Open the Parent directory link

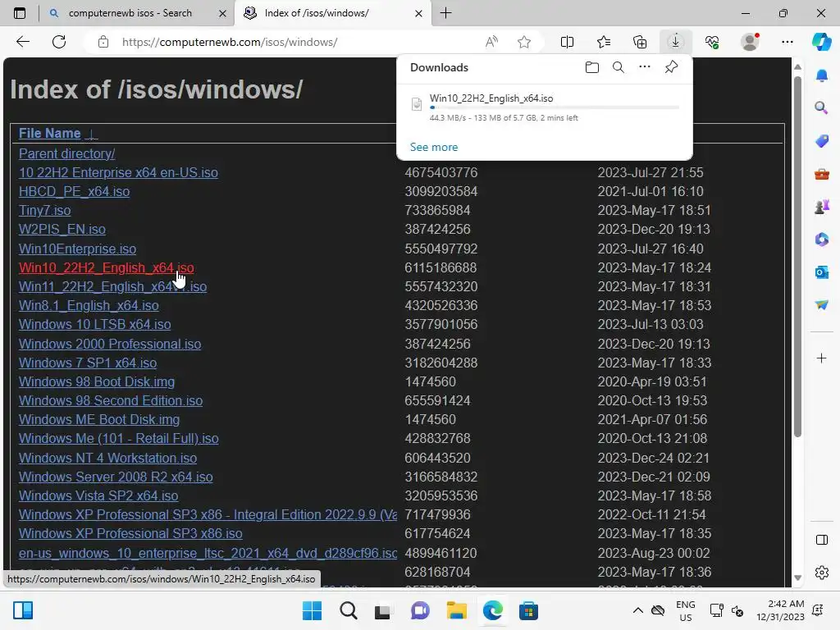tap(67, 153)
